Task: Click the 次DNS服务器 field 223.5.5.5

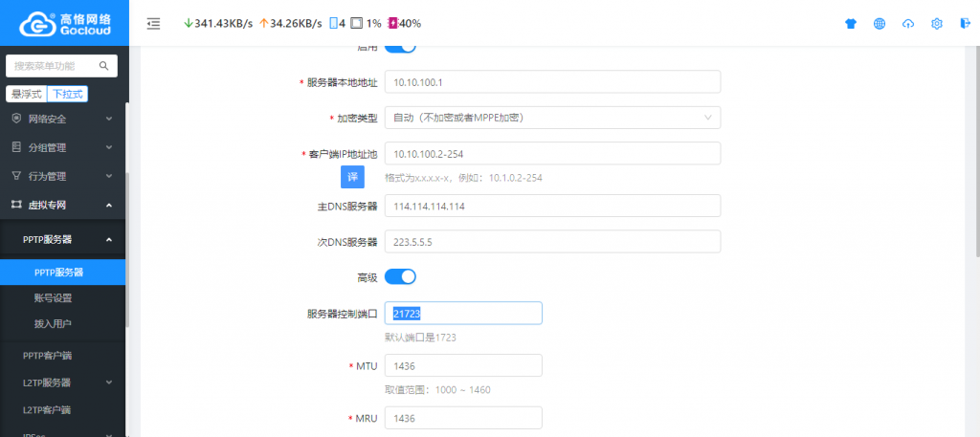Action: pos(552,242)
